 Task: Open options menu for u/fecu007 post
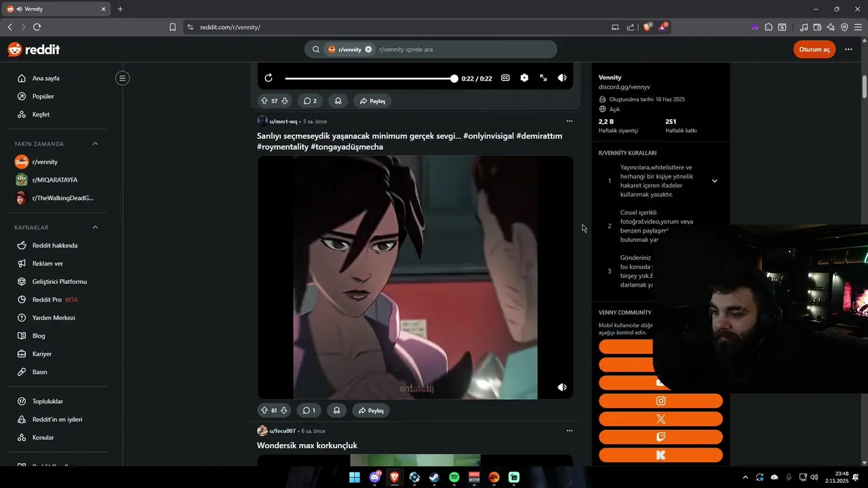[569, 430]
